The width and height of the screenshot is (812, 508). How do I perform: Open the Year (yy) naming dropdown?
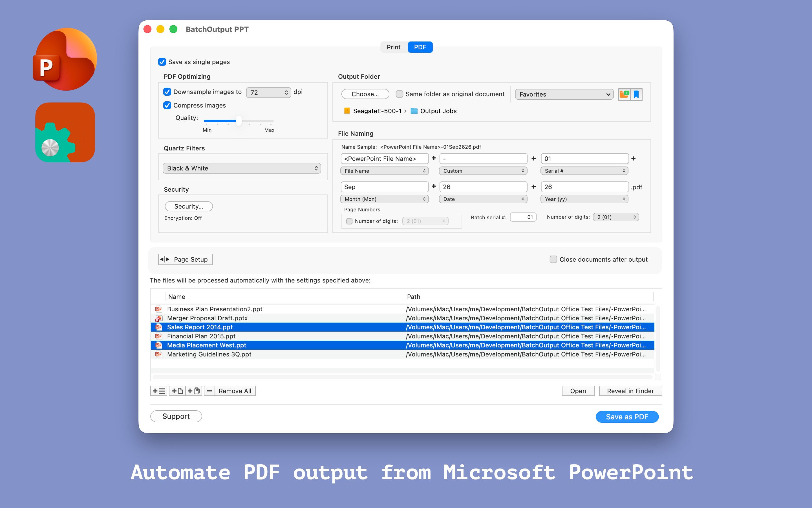tap(584, 199)
